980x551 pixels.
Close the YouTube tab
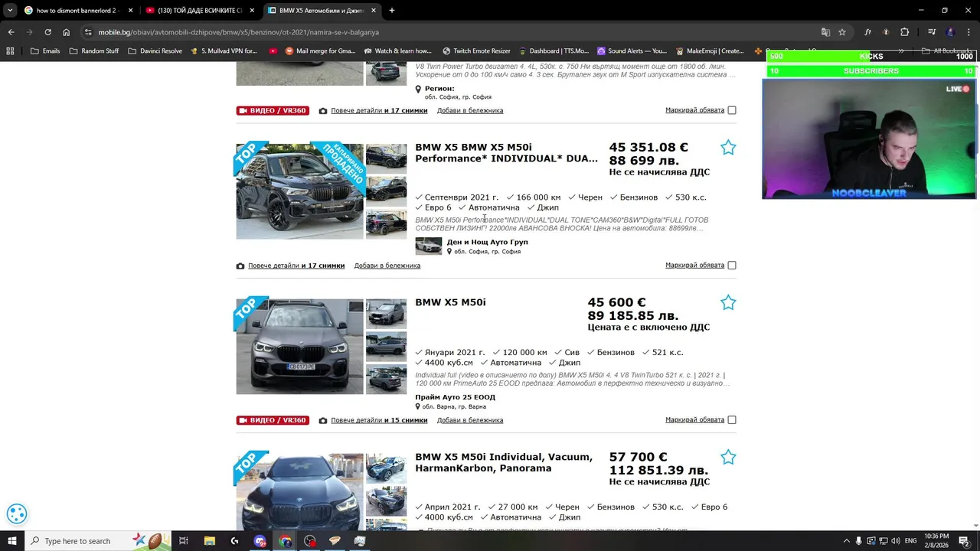[x=252, y=11]
